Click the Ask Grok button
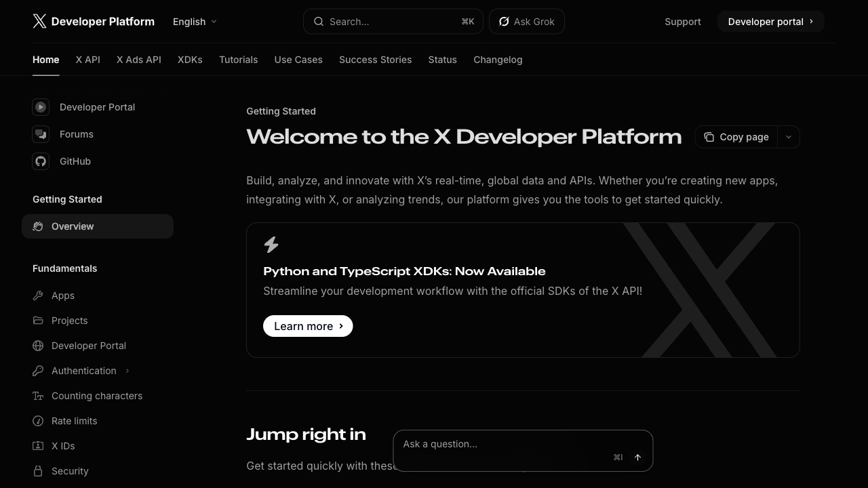This screenshot has width=868, height=488. (526, 22)
